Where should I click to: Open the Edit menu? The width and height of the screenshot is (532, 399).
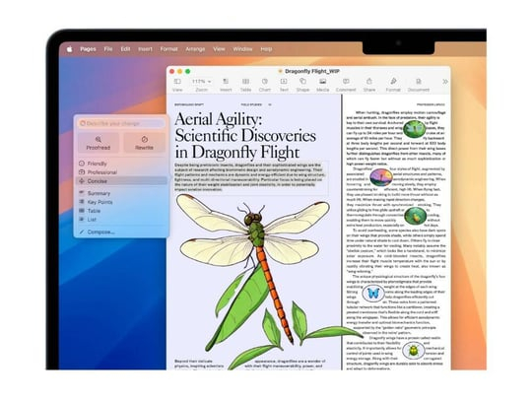pyautogui.click(x=125, y=49)
